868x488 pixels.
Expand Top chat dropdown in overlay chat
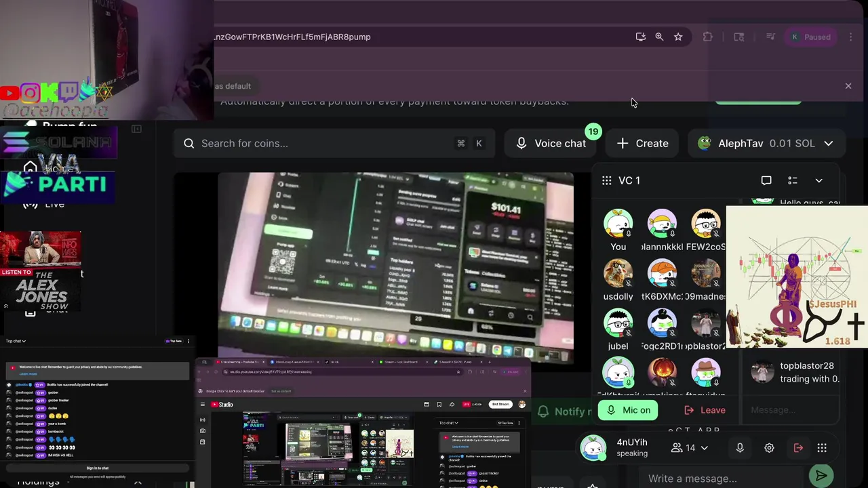point(16,341)
